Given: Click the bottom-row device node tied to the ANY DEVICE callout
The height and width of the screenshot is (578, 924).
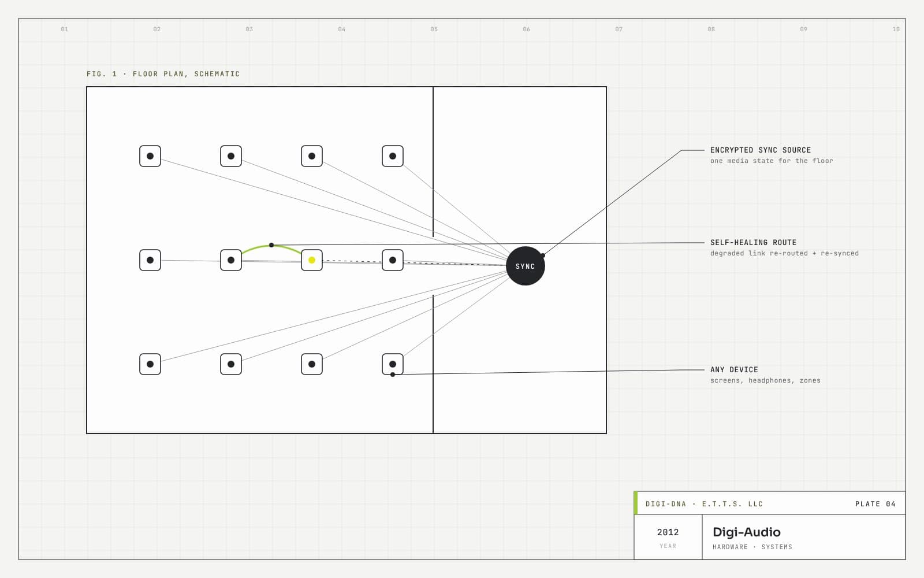Looking at the screenshot, I should point(393,364).
